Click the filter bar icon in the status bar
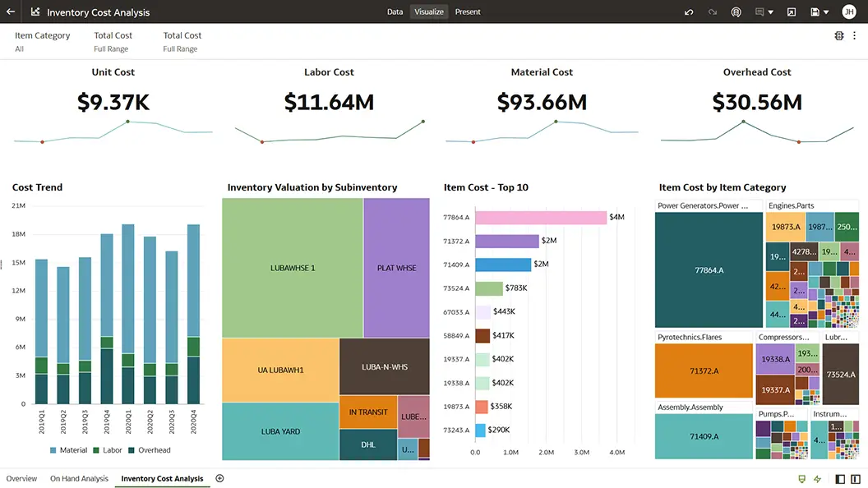 (802, 479)
